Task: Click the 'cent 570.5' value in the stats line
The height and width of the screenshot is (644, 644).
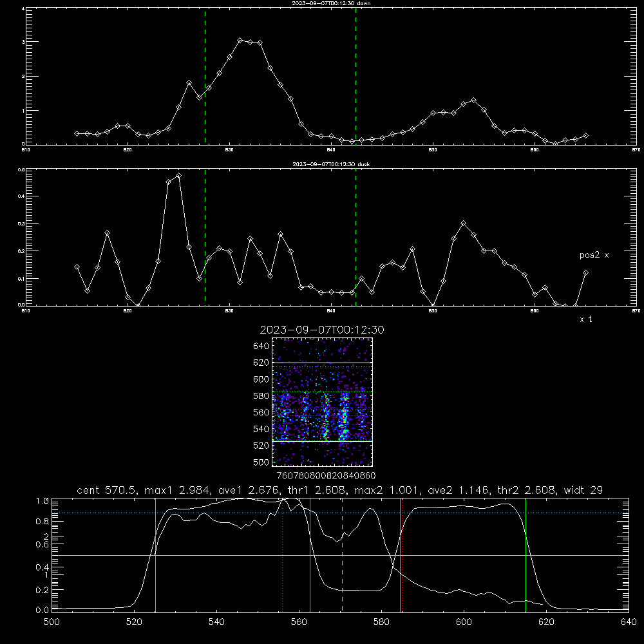Action: [107, 490]
